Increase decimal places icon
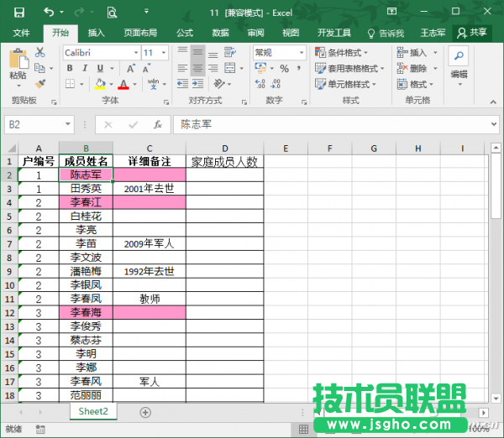This screenshot has width=504, height=438. tap(260, 84)
